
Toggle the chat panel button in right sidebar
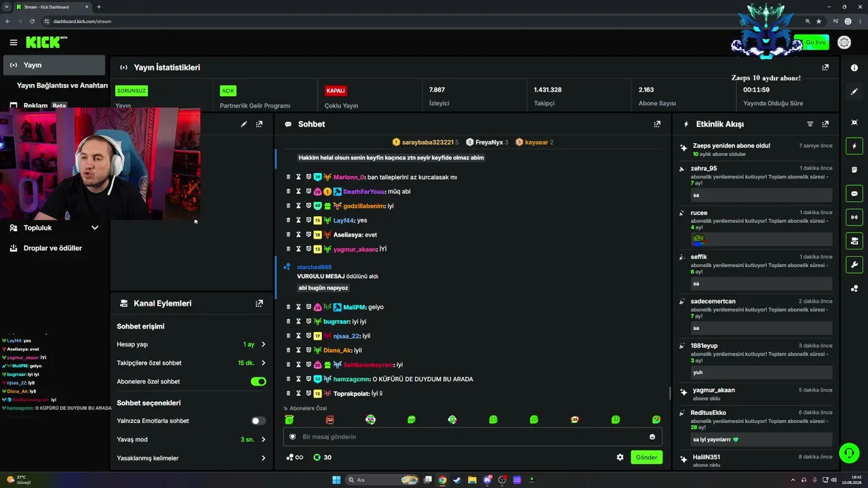pyautogui.click(x=854, y=194)
